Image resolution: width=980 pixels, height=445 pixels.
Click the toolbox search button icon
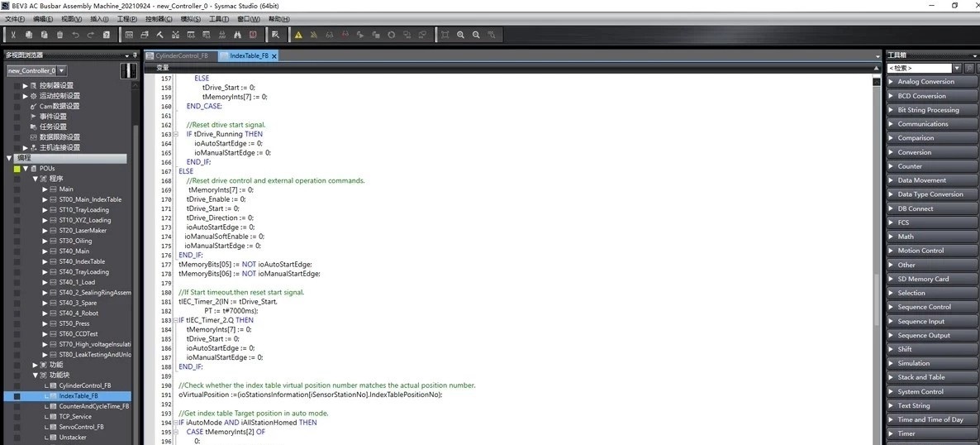968,68
